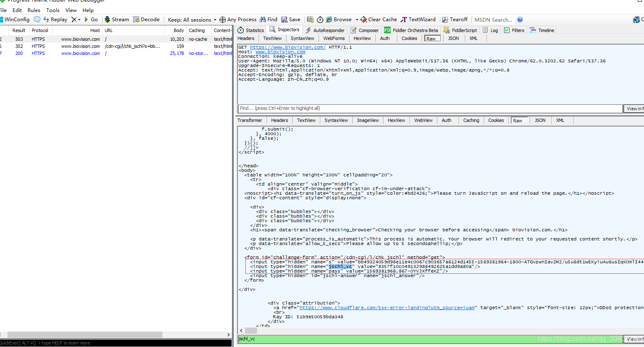Select the Inspectors tab
The image size is (644, 347).
[x=285, y=30]
